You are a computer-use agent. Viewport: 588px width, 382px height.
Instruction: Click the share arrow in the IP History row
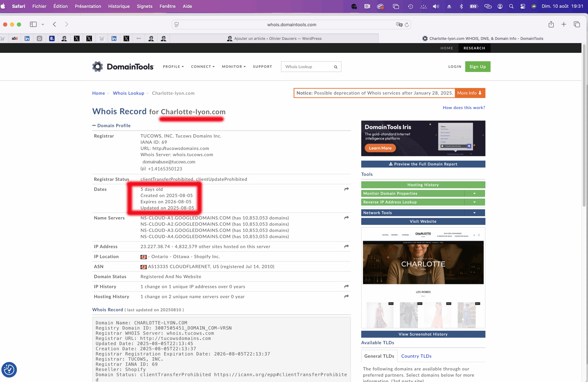346,287
